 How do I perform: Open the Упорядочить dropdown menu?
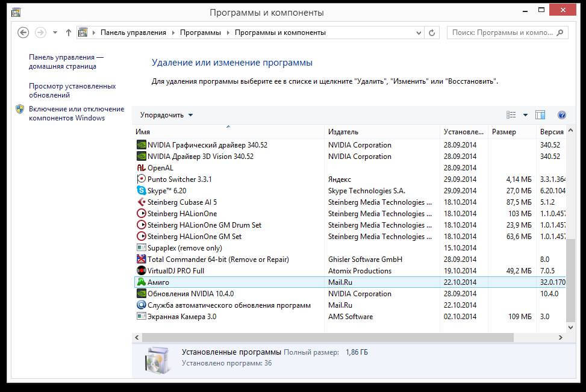[x=166, y=115]
